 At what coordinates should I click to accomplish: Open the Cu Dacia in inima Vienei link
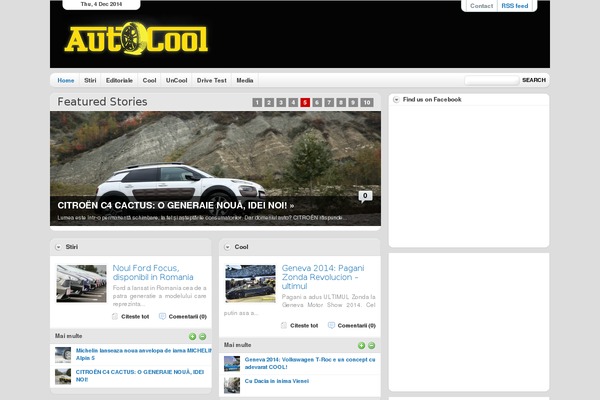click(277, 381)
